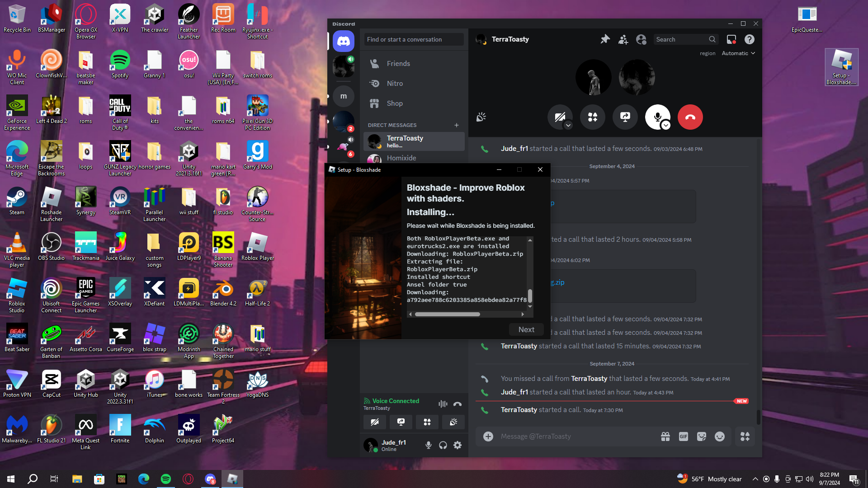Open pinned messages pin icon
This screenshot has width=868, height=488.
point(605,39)
